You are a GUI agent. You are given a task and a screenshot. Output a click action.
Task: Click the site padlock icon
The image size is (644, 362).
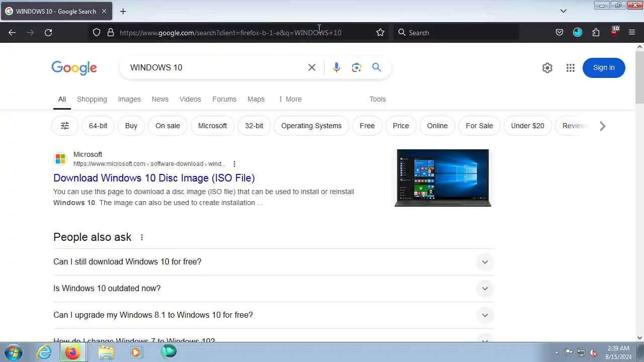(111, 33)
